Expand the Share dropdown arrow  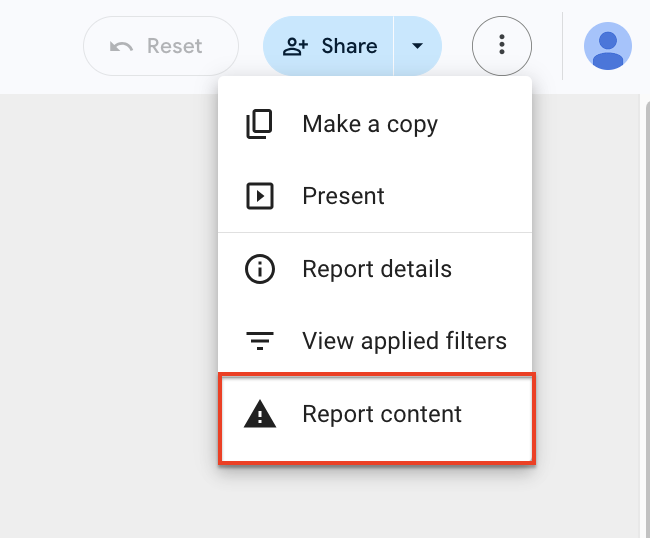tap(418, 46)
